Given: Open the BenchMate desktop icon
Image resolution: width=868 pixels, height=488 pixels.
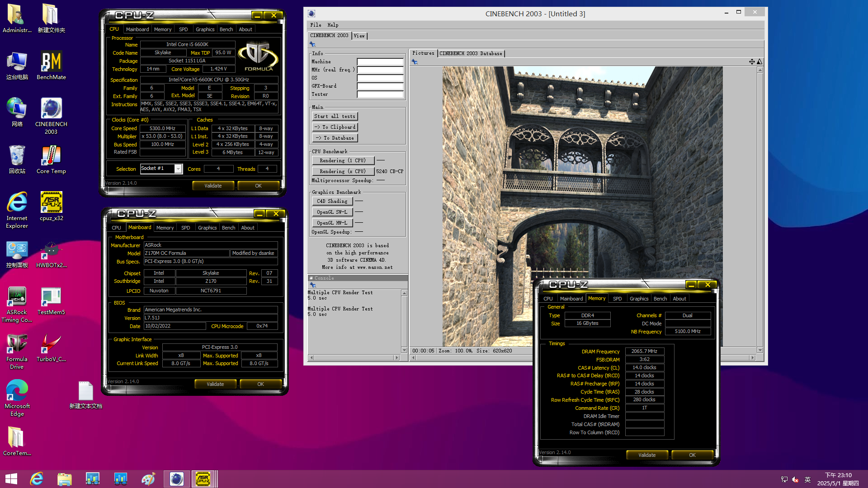Looking at the screenshot, I should click(x=51, y=66).
